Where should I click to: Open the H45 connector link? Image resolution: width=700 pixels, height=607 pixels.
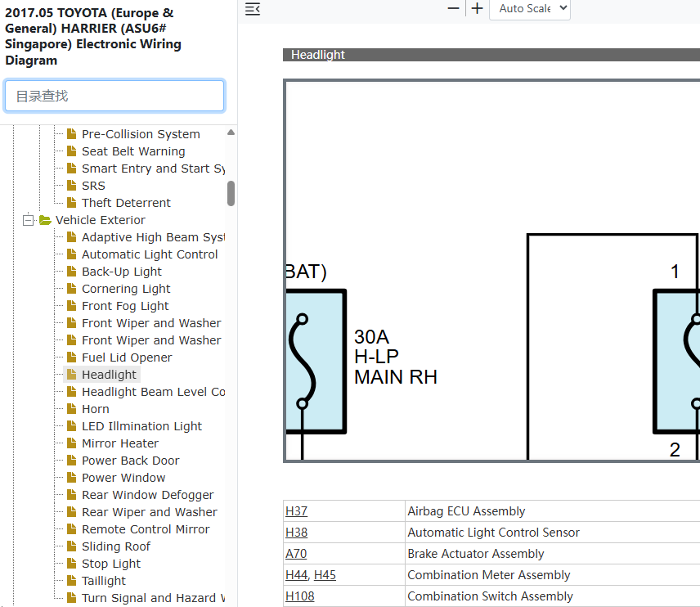coord(325,575)
